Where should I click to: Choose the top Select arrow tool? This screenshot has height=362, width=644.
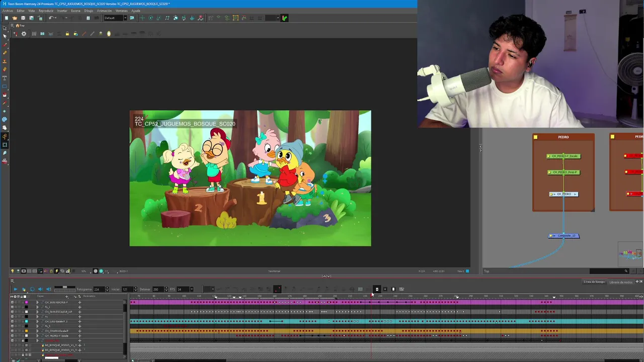point(5,28)
